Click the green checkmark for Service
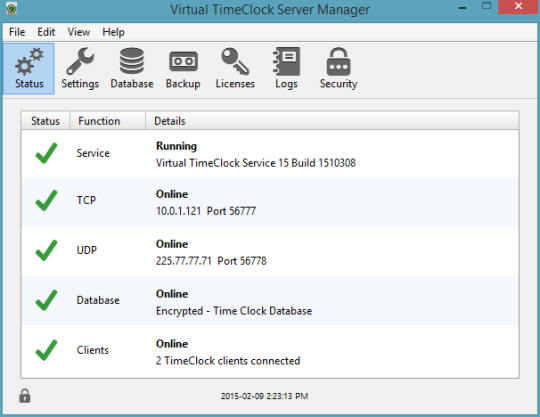This screenshot has width=540, height=417. point(46,153)
